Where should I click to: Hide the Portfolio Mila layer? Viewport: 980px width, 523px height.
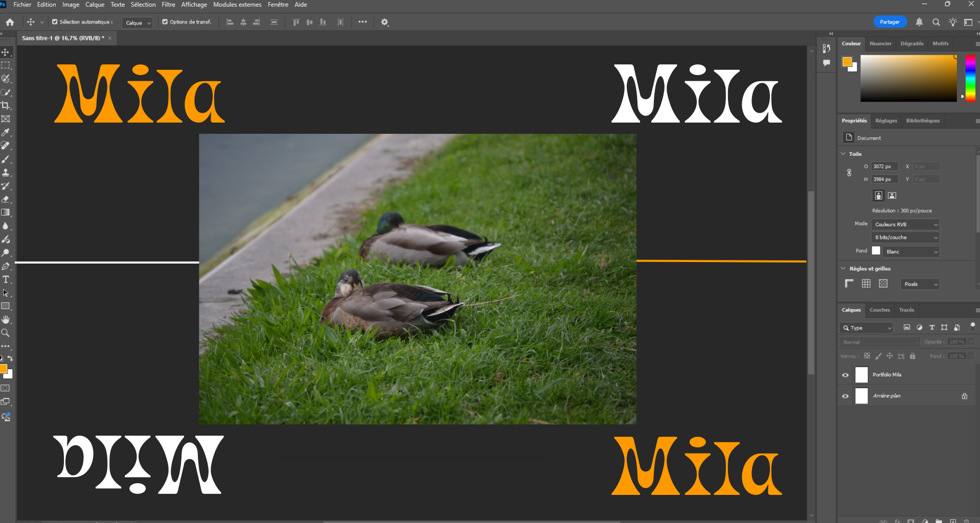[845, 374]
